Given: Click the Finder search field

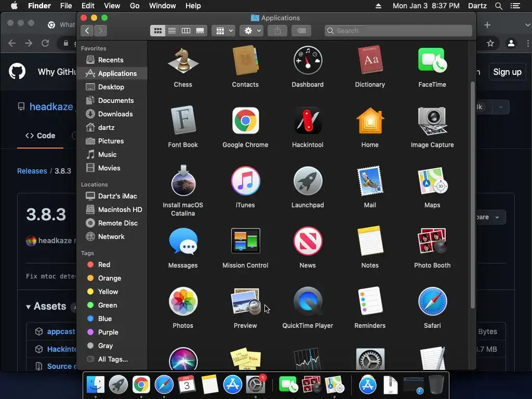Looking at the screenshot, I should [398, 31].
